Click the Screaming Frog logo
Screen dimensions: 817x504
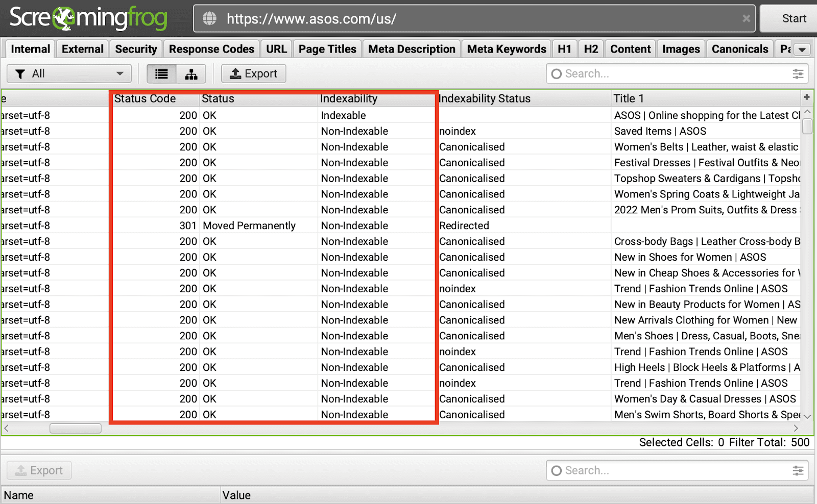click(x=88, y=18)
